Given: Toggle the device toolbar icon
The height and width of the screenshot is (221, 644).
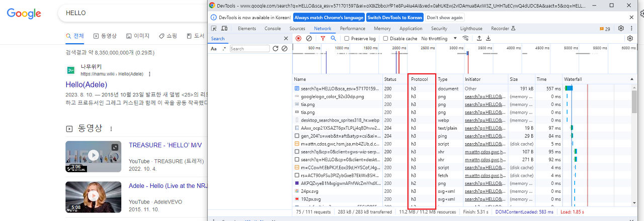Looking at the screenshot, I should (224, 29).
